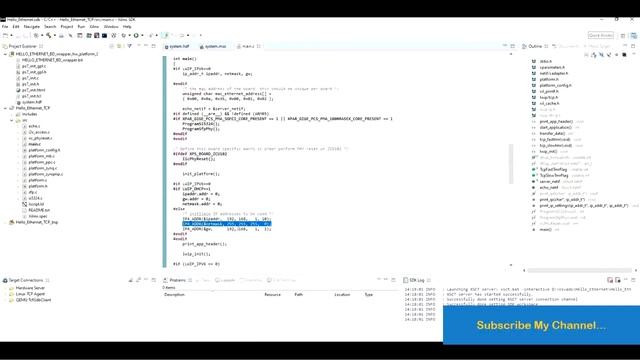The width and height of the screenshot is (640, 360).
Task: Click Hide Fields icon in Outline toolbar
Action: click(x=601, y=55)
